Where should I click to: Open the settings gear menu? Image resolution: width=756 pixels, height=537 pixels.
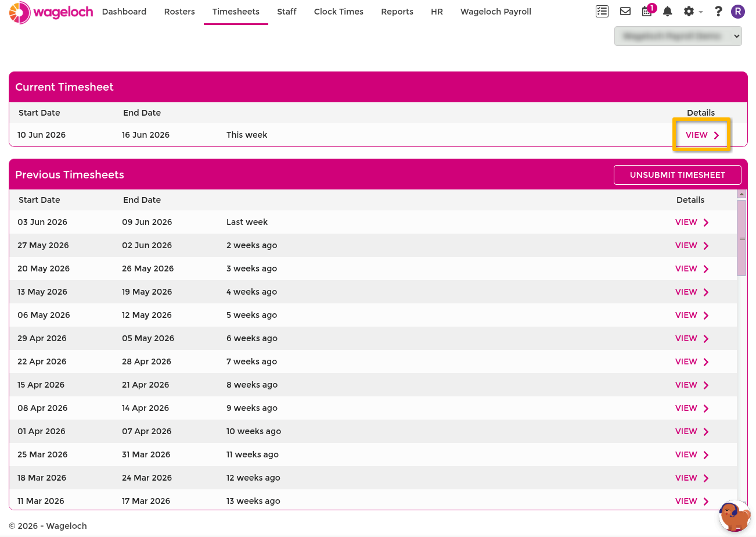[693, 12]
